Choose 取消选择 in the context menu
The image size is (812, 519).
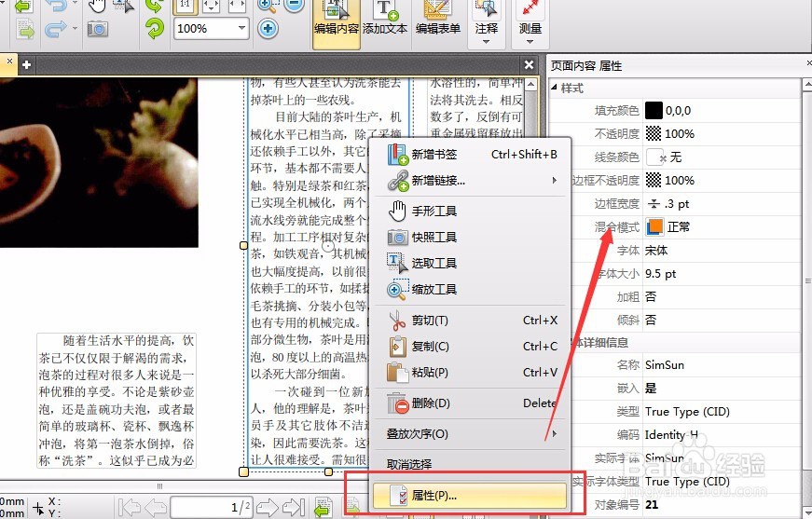pos(472,464)
